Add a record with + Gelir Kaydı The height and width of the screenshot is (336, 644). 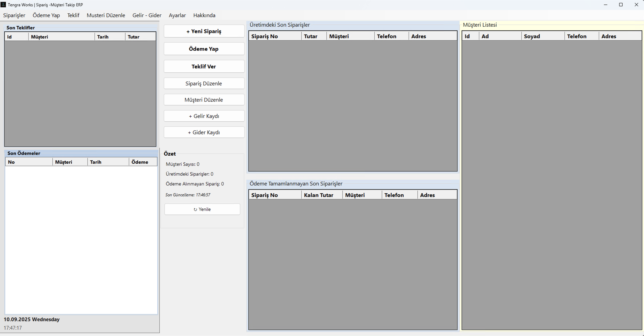[x=204, y=116]
